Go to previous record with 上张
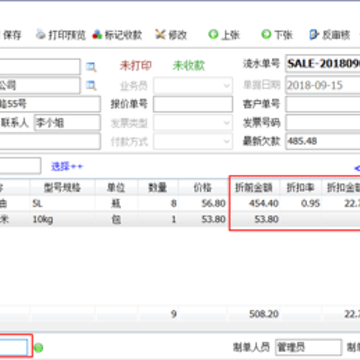Viewport: 360px width, 360px height. (x=224, y=35)
